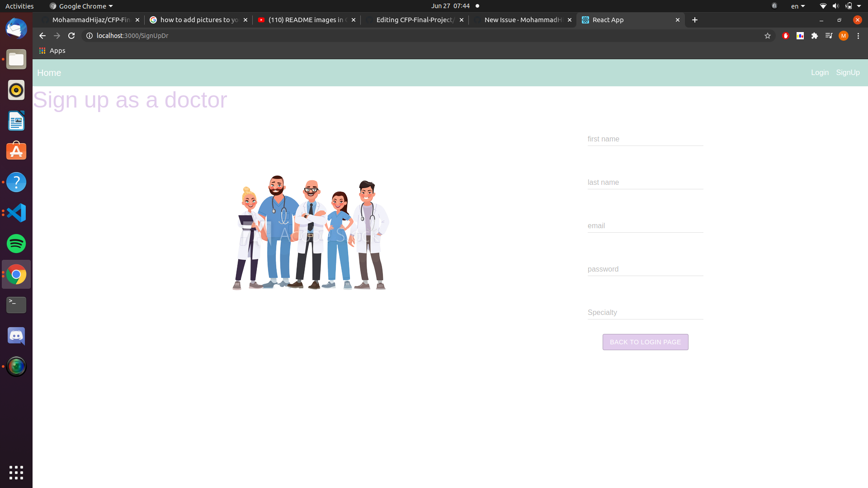Open Show Applications grid in the dock
Viewport: 868px width, 488px height.
pyautogui.click(x=16, y=473)
